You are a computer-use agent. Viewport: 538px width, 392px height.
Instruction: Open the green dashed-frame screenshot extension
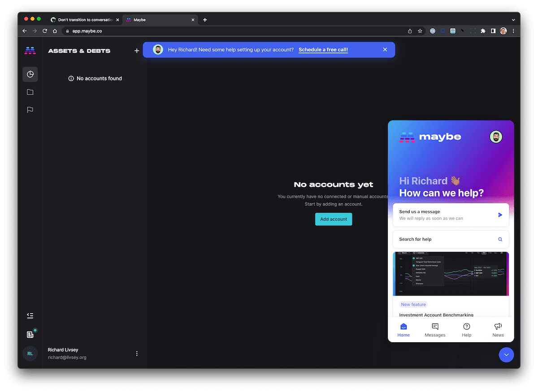(473, 31)
